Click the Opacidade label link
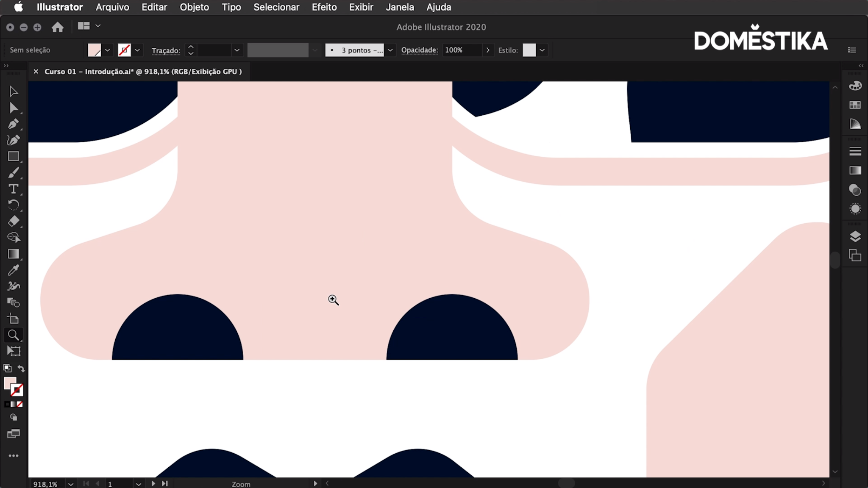868x488 pixels. [x=419, y=50]
